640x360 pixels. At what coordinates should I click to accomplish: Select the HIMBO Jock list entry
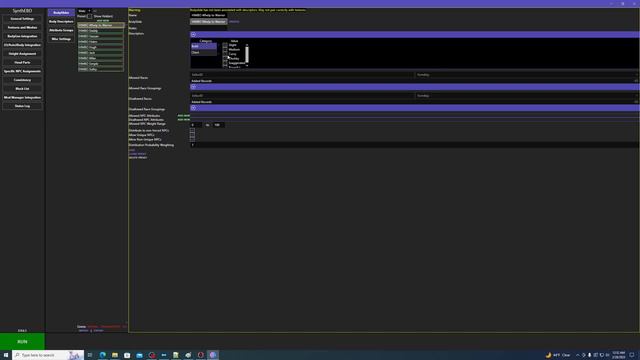coord(101,53)
